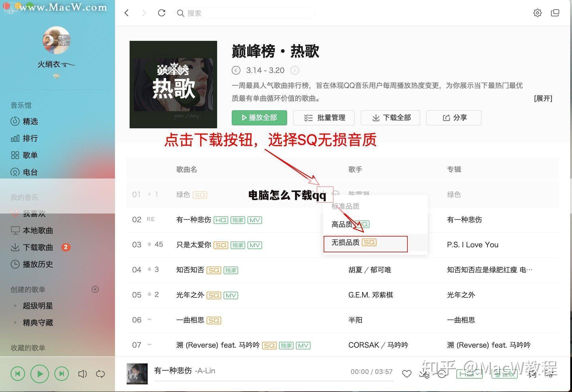Click artist 半阳
The image size is (572, 392).
pos(355,320)
